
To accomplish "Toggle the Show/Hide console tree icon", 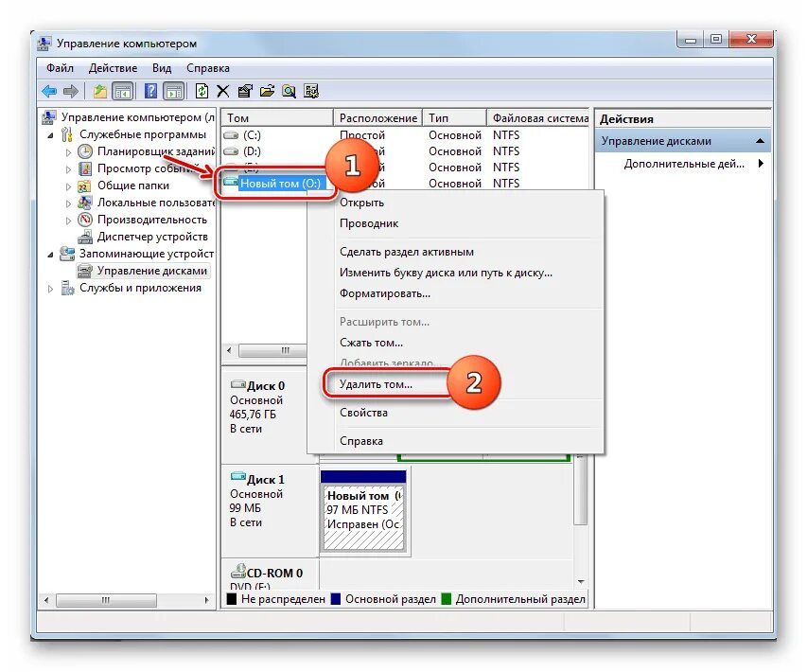I will pyautogui.click(x=122, y=92).
